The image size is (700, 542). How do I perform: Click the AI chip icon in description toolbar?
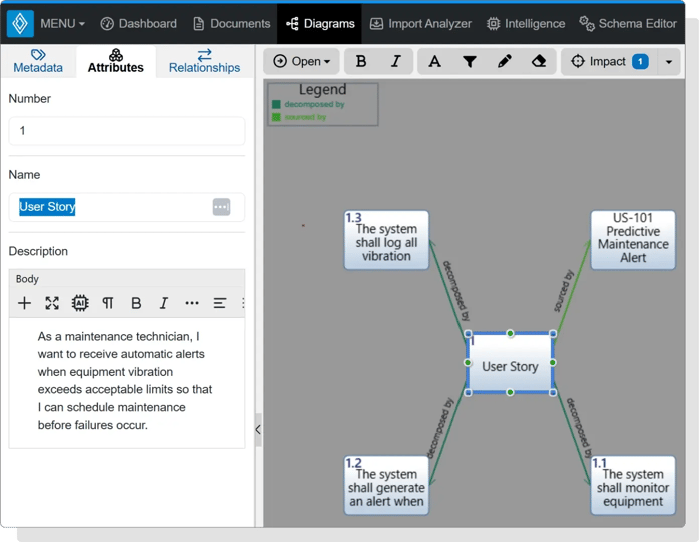pyautogui.click(x=80, y=303)
